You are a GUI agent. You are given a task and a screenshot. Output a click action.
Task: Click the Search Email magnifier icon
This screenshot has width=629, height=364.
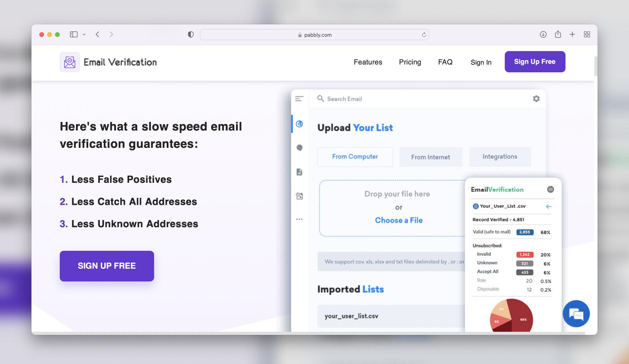321,99
